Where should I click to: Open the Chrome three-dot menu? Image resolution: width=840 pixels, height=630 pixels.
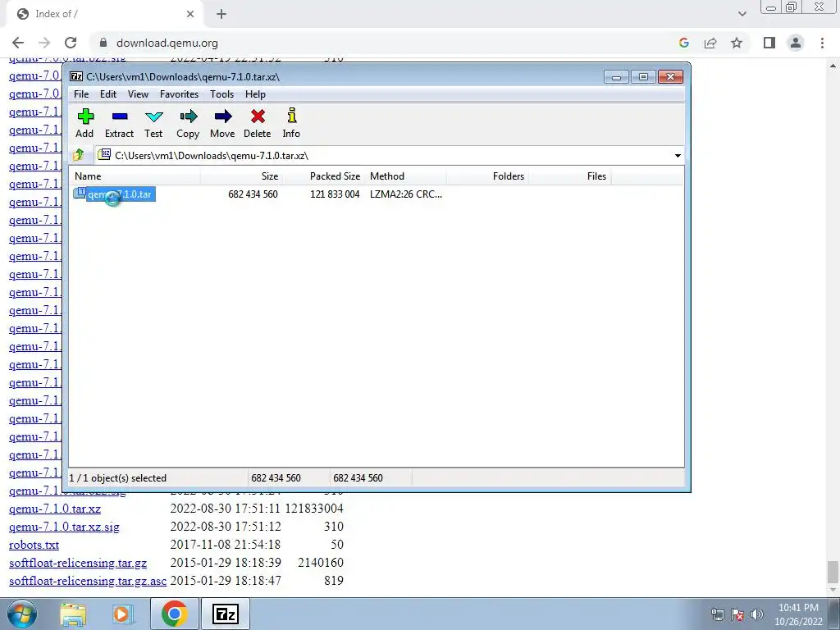point(822,43)
